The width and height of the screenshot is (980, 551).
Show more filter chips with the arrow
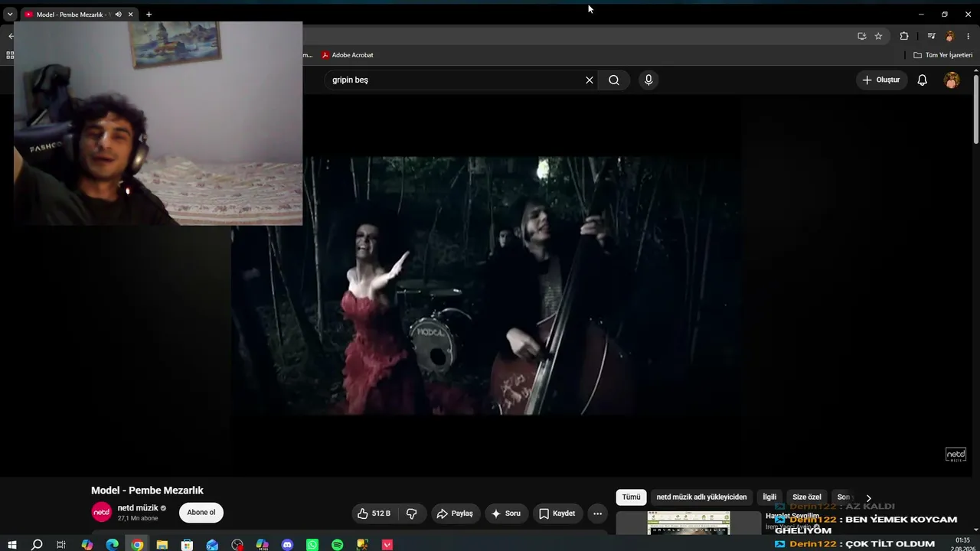click(868, 497)
